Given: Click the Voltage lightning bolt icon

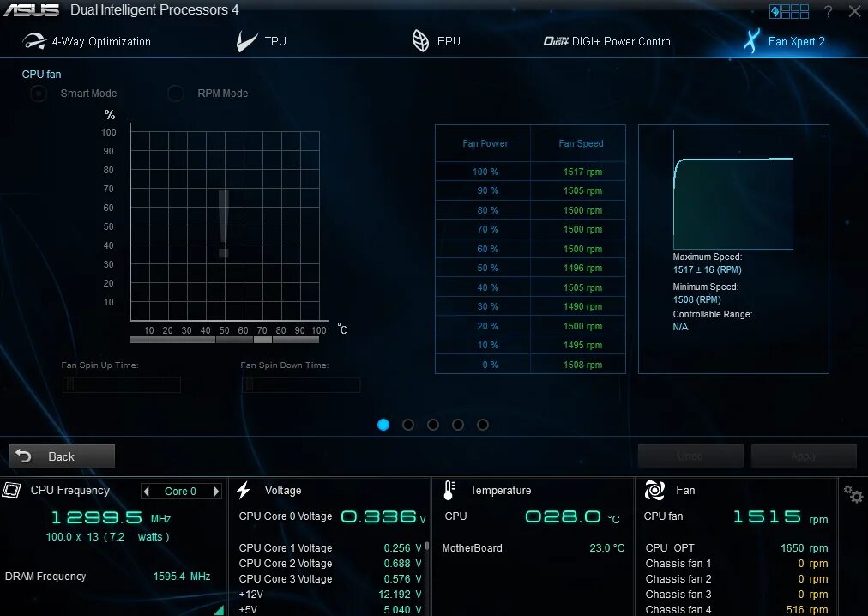Looking at the screenshot, I should 244,490.
